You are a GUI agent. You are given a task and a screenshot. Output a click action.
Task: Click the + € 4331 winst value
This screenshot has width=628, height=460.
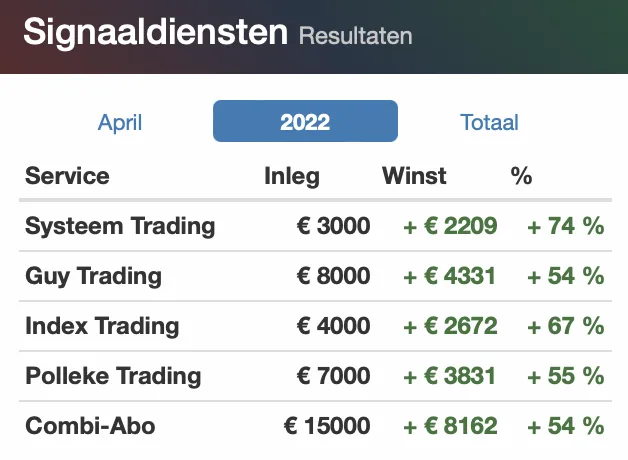450,276
